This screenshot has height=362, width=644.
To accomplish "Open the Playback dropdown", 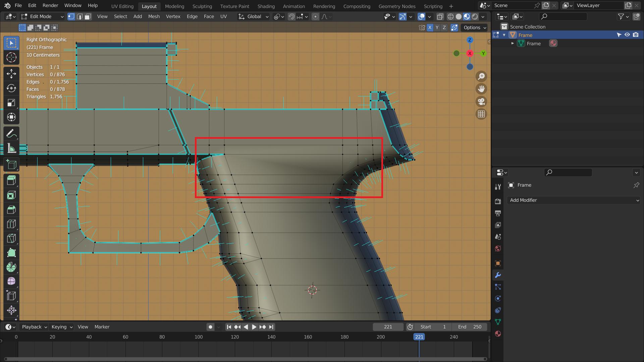I will pyautogui.click(x=34, y=327).
